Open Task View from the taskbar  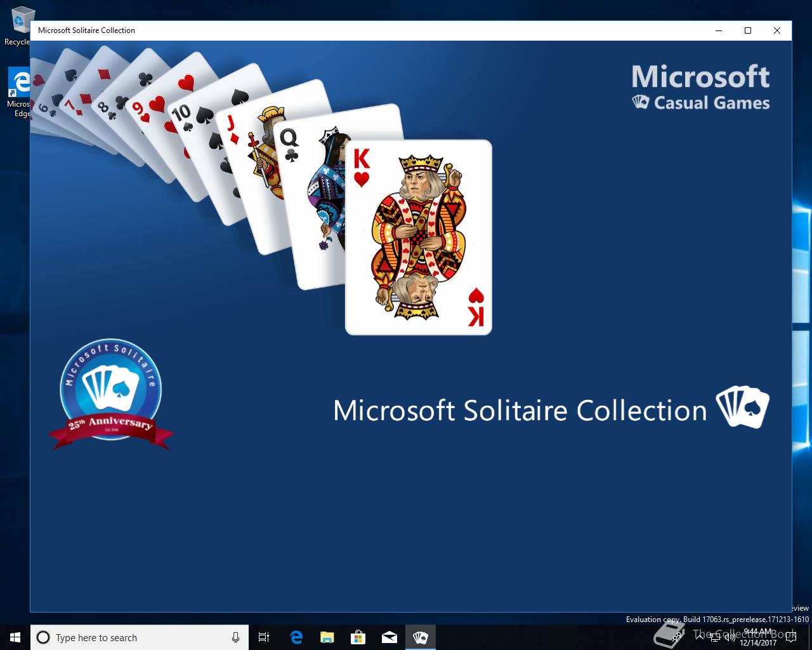click(x=264, y=637)
